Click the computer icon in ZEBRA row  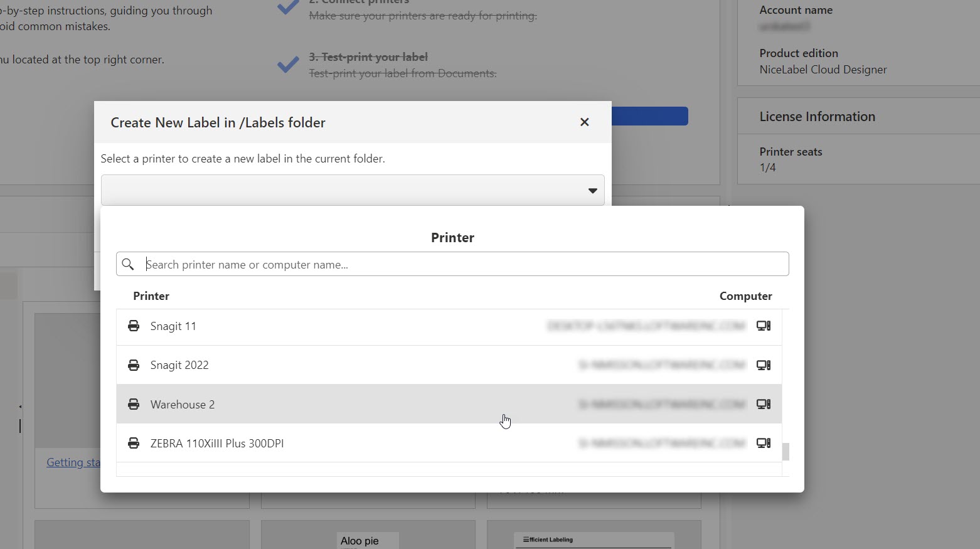763,443
